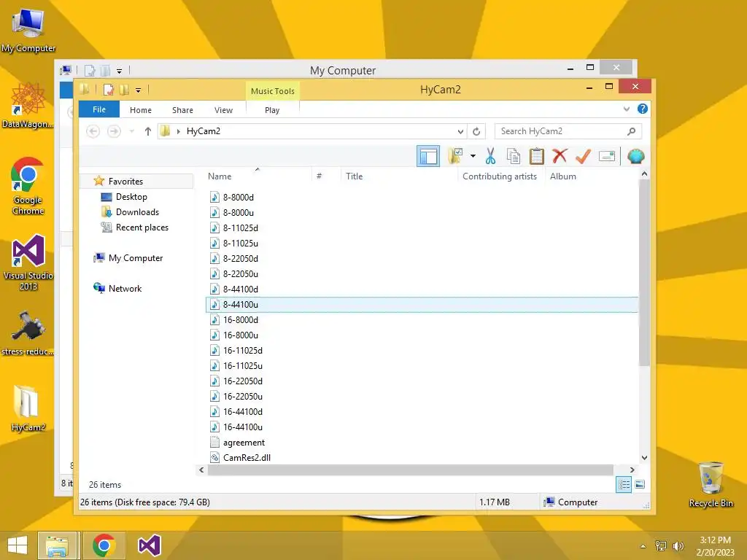Refresh the HyCam2 folder view
The height and width of the screenshot is (560, 747).
[x=476, y=131]
